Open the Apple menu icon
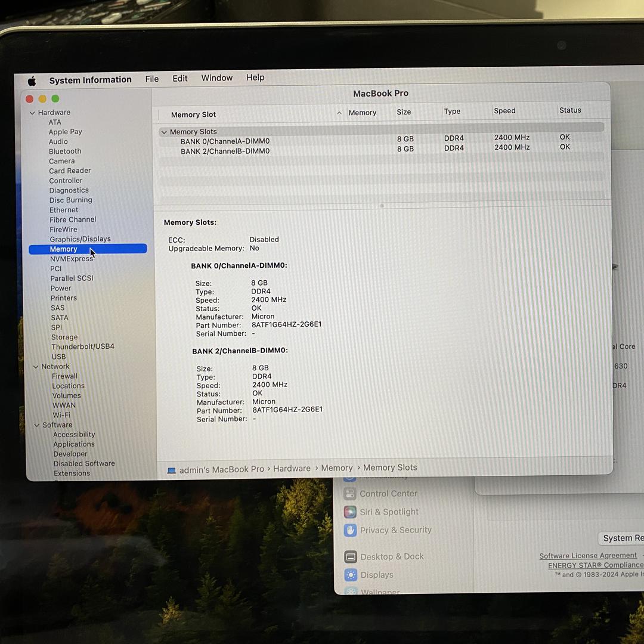The width and height of the screenshot is (644, 644). (32, 81)
